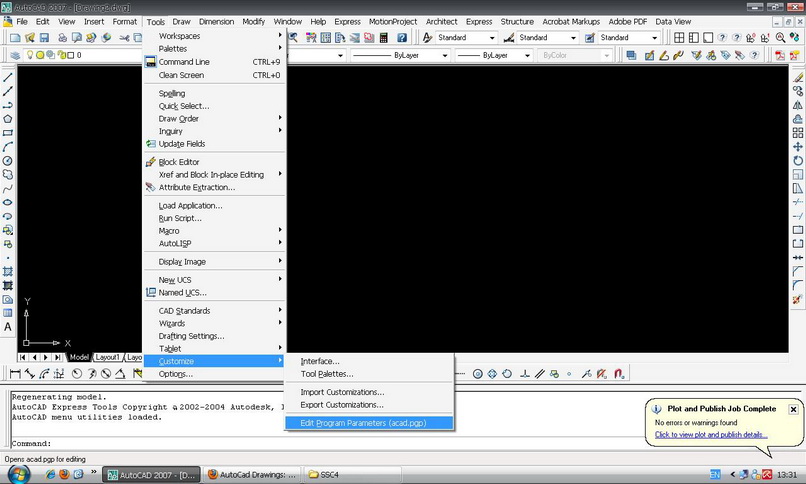The height and width of the screenshot is (484, 806).
Task: Open the QuickCalc calculator icon
Action: (383, 38)
